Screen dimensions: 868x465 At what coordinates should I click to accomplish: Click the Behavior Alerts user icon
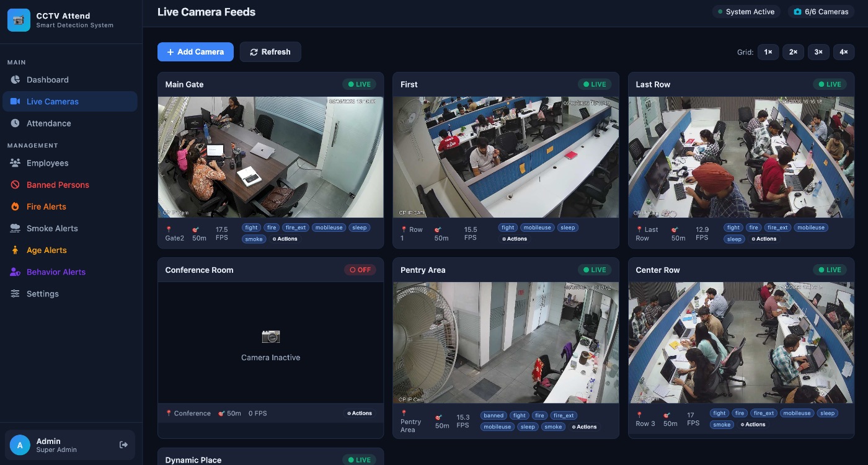point(15,272)
